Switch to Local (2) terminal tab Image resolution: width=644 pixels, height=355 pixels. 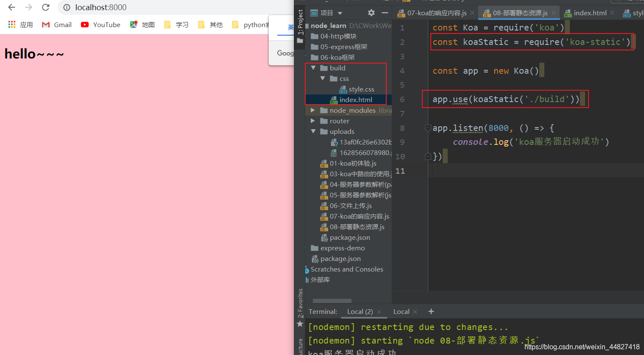[x=360, y=311]
